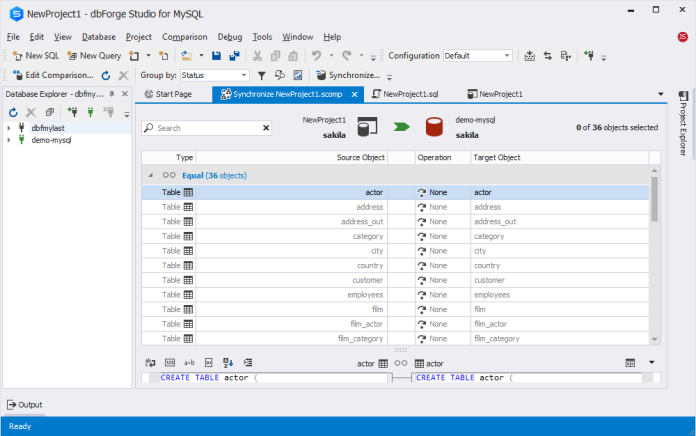Screen dimensions: 696x436
Task: Click the Filter funnel icon
Action: [x=262, y=75]
